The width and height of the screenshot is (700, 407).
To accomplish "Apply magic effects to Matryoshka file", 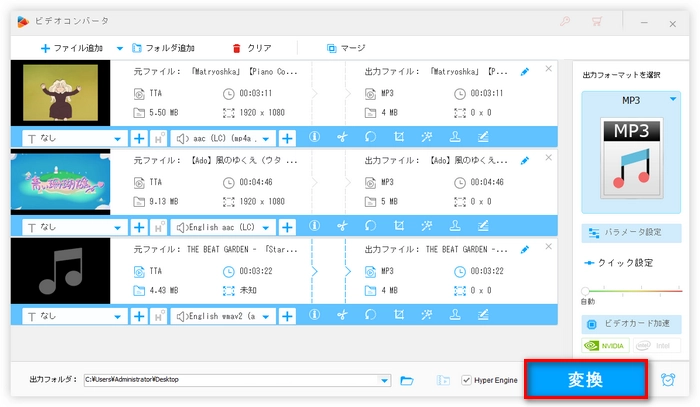I will [427, 137].
